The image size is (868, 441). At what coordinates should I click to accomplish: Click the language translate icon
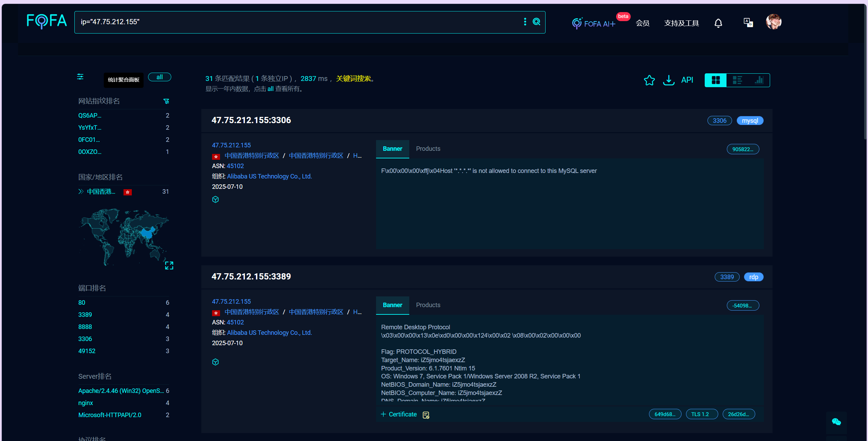(748, 23)
